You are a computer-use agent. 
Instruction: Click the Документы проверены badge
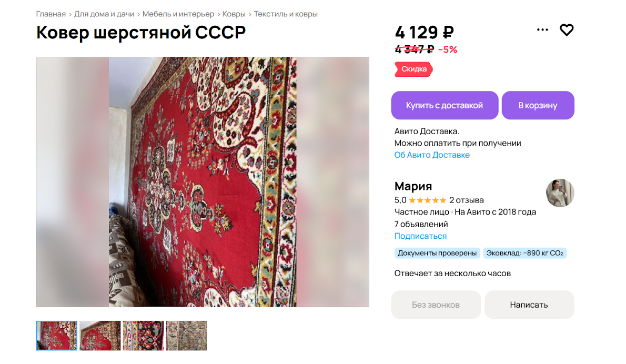point(437,253)
